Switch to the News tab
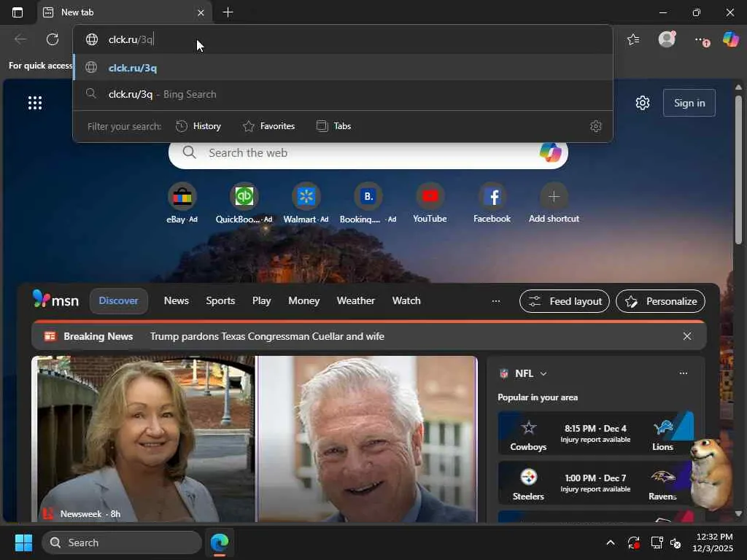This screenshot has height=560, width=747. coord(177,301)
